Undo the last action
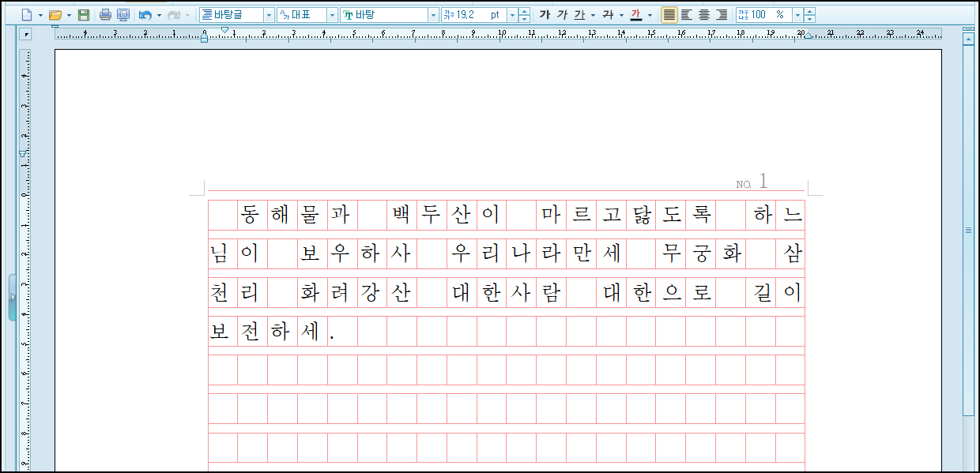 [145, 15]
